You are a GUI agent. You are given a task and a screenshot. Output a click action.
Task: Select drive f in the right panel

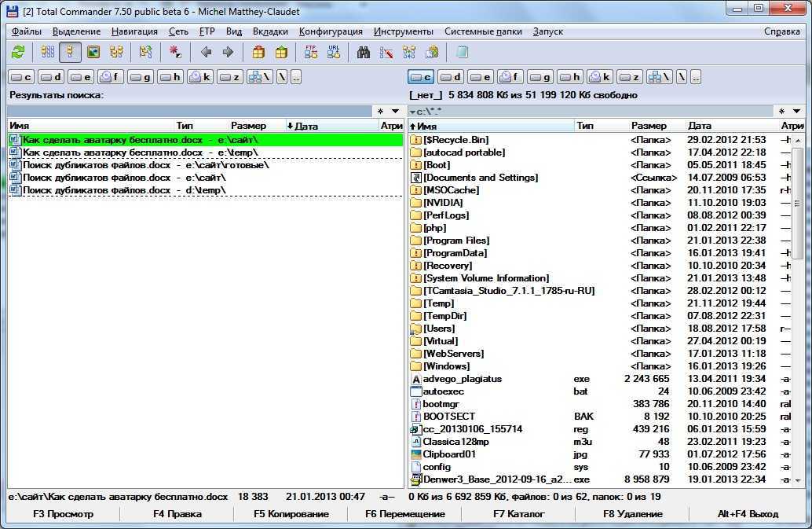(510, 77)
